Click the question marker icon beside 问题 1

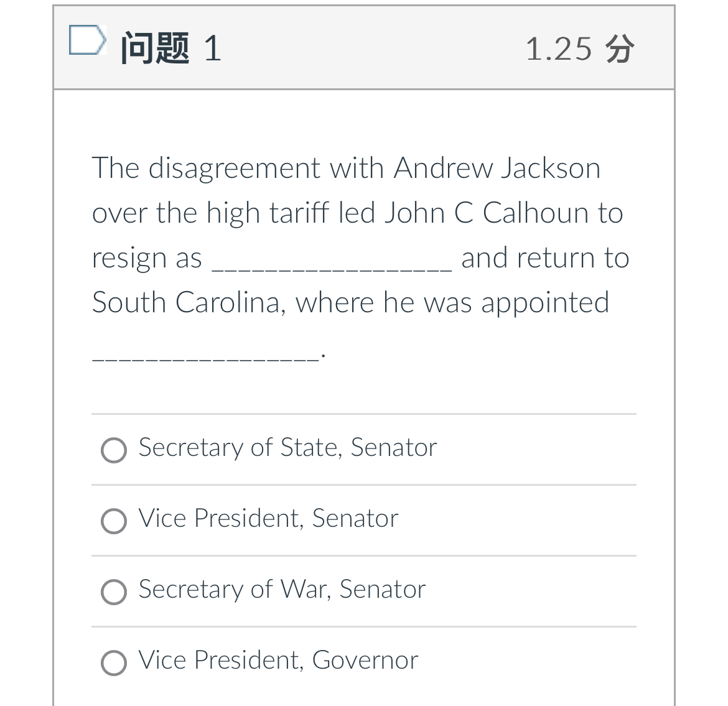[86, 40]
